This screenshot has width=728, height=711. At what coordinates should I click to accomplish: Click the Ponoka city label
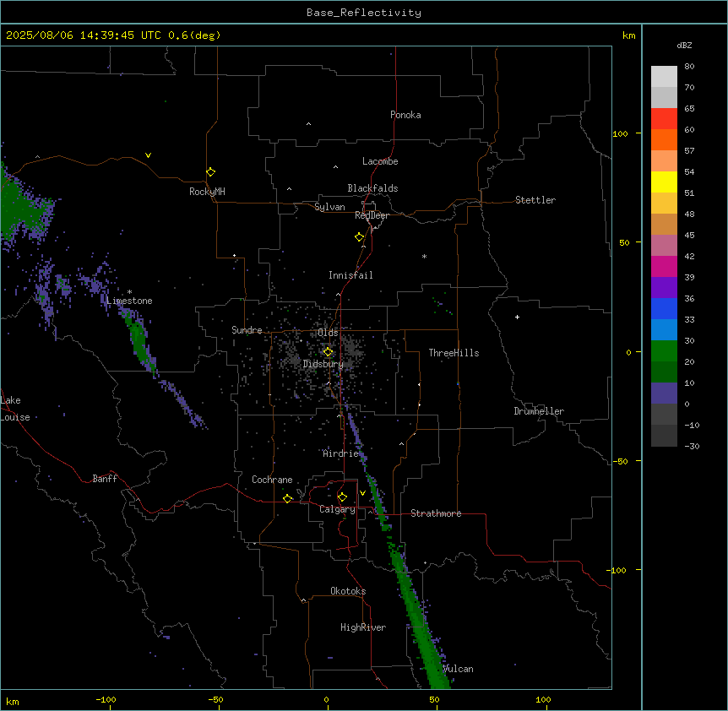click(x=405, y=115)
